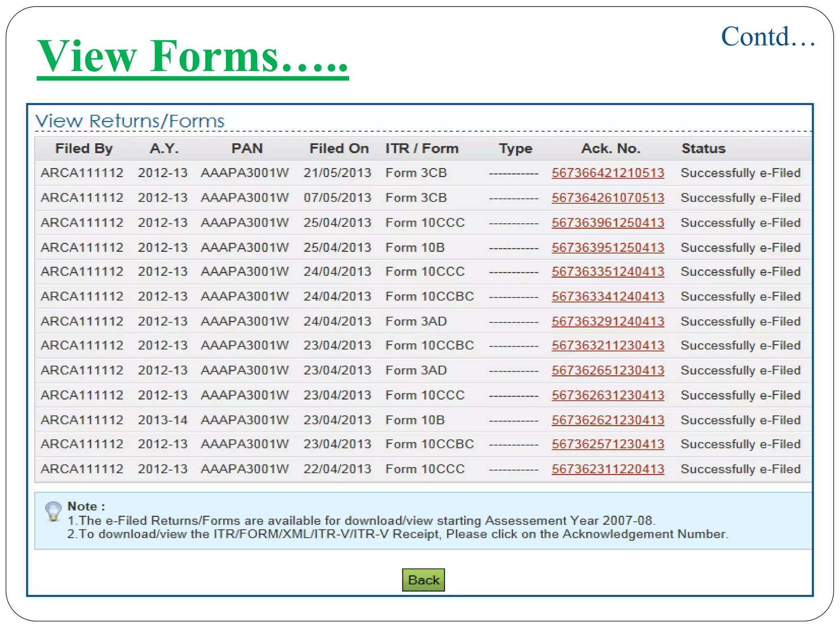The image size is (840, 630).
Task: Click the PAN column header
Action: [x=247, y=148]
